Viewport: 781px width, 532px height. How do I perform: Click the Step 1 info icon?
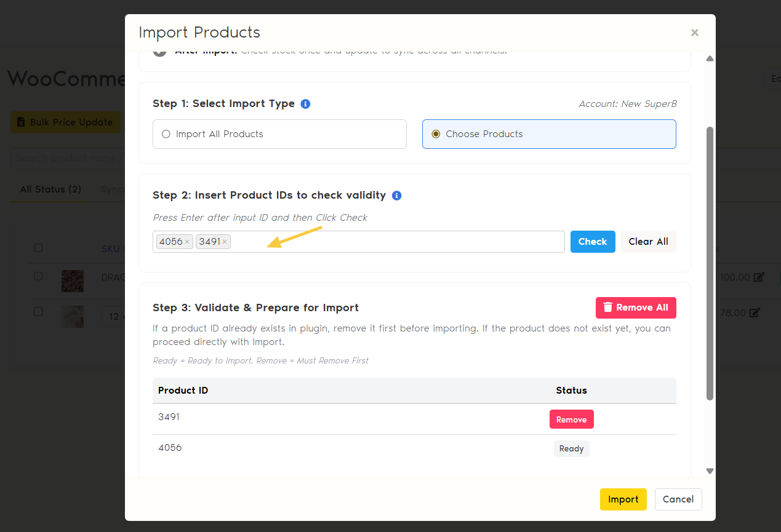pos(305,104)
